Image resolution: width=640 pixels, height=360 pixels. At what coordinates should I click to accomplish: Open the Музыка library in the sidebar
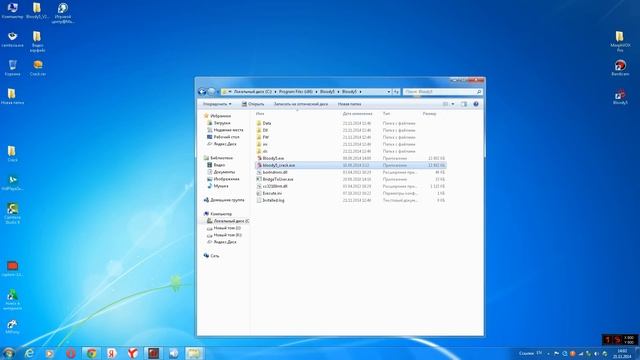(221, 186)
